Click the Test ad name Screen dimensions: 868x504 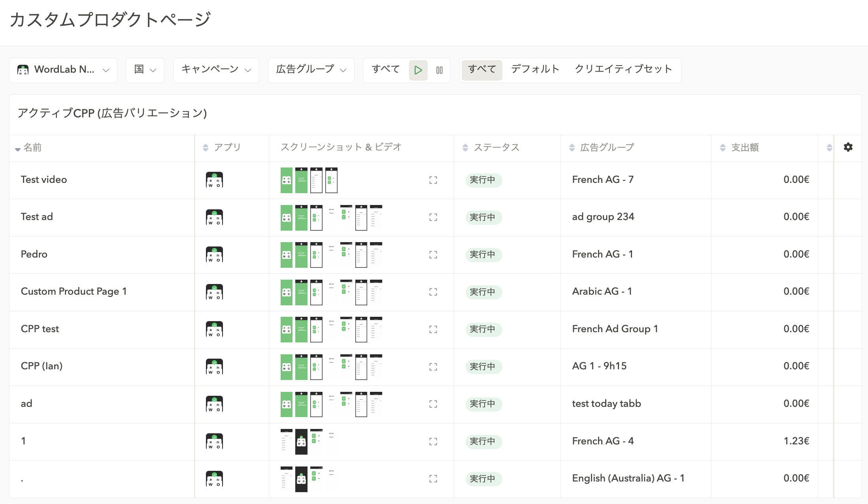pos(37,217)
